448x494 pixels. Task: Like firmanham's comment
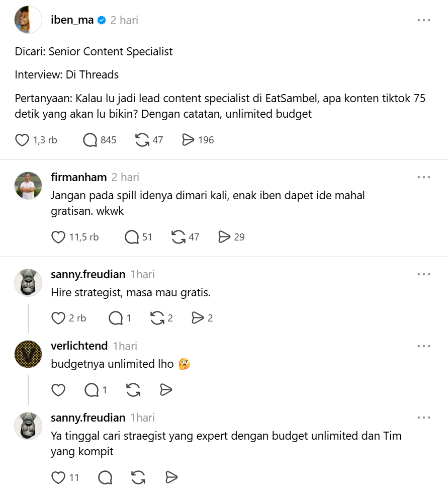click(x=58, y=237)
